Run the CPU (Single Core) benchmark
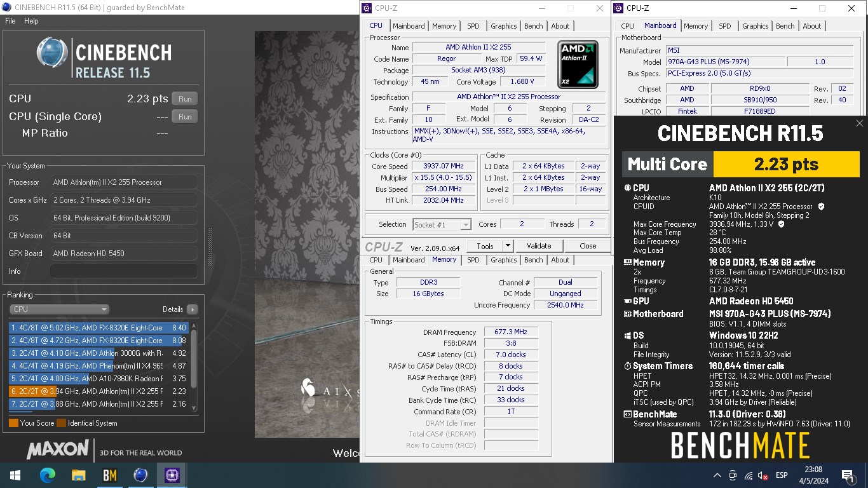 (x=185, y=117)
